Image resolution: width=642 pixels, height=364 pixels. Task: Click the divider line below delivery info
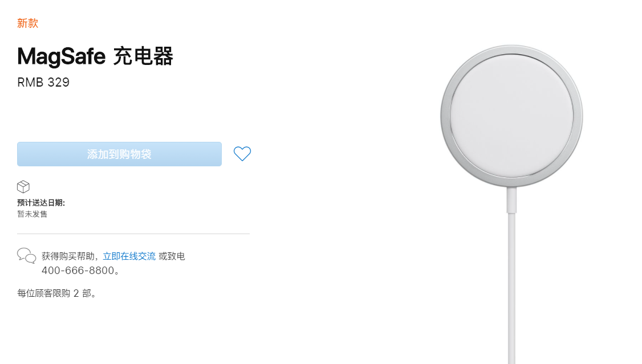tap(133, 234)
